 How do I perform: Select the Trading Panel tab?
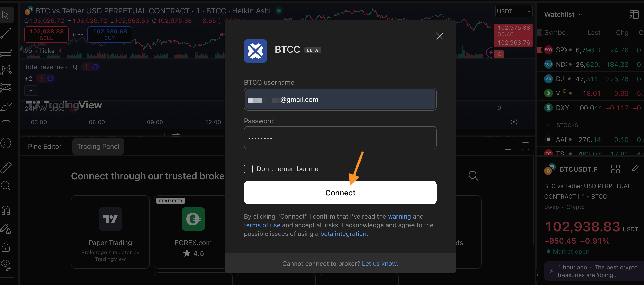point(98,146)
